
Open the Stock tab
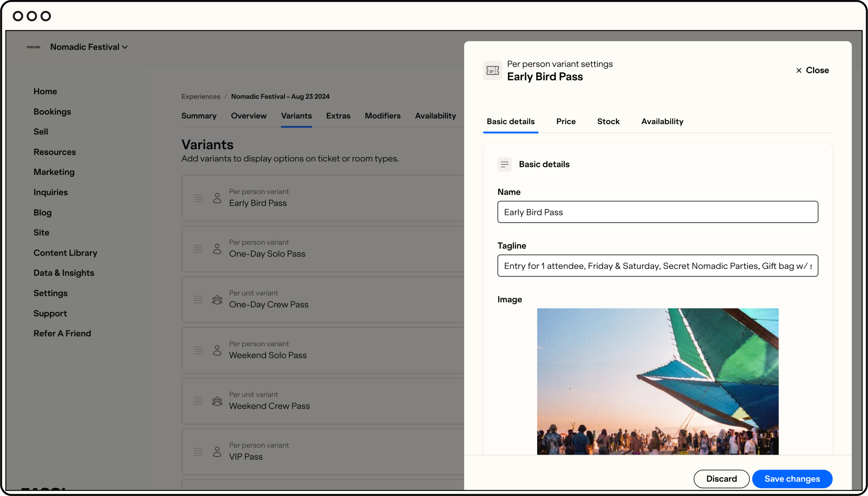point(608,122)
